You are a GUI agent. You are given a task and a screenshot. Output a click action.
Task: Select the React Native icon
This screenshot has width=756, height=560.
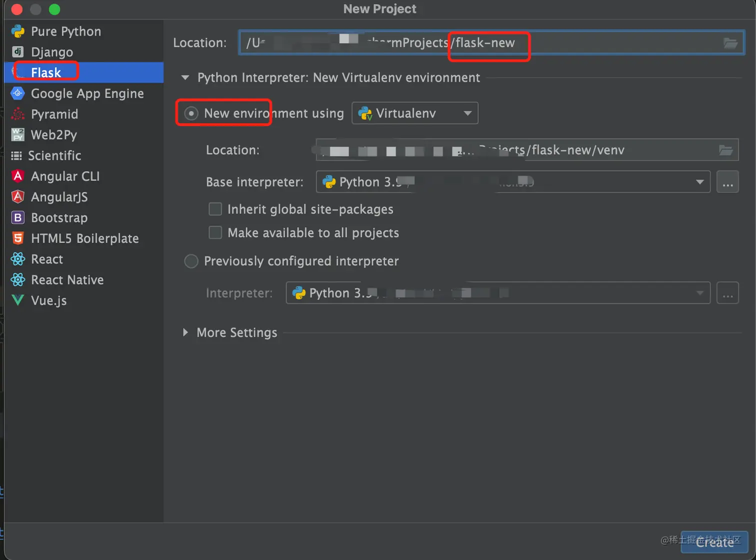point(18,280)
